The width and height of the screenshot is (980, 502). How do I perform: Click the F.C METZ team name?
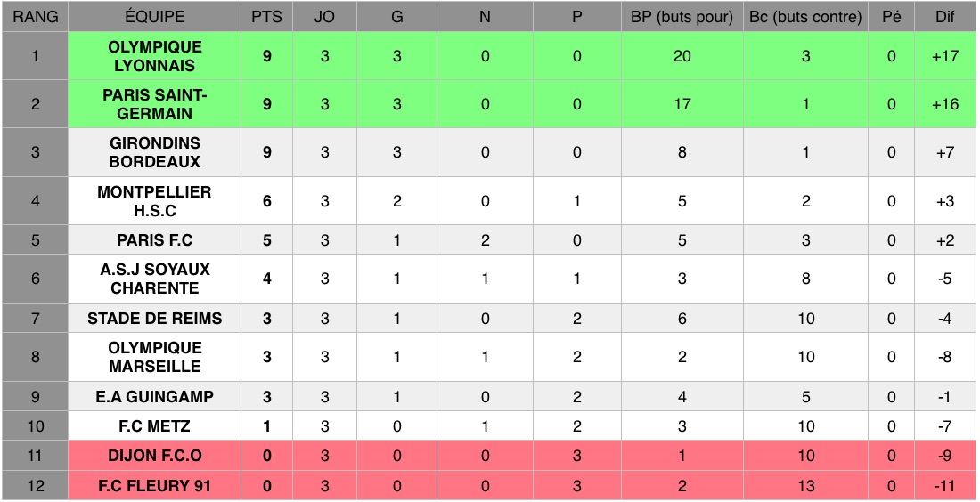tap(154, 426)
